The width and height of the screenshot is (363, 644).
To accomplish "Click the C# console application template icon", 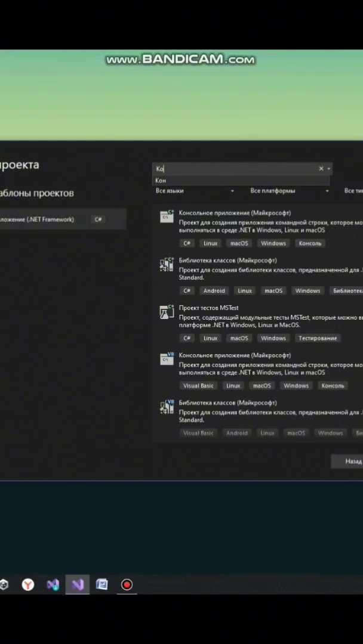I will (167, 216).
